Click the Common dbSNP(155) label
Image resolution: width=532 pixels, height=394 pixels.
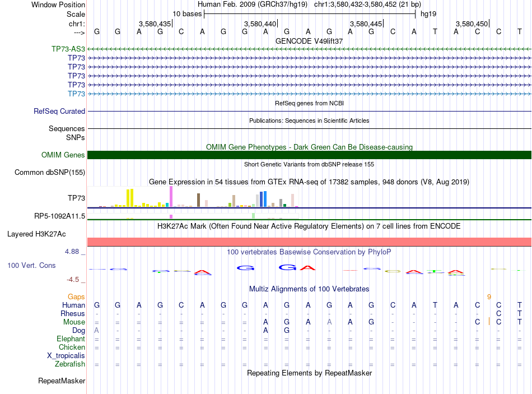click(50, 173)
